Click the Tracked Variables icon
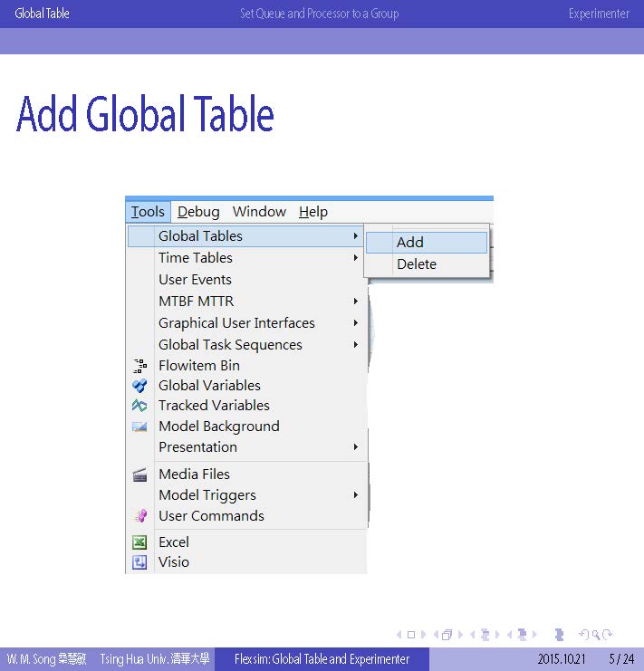Screen dimensions: 644x671 coord(139,406)
